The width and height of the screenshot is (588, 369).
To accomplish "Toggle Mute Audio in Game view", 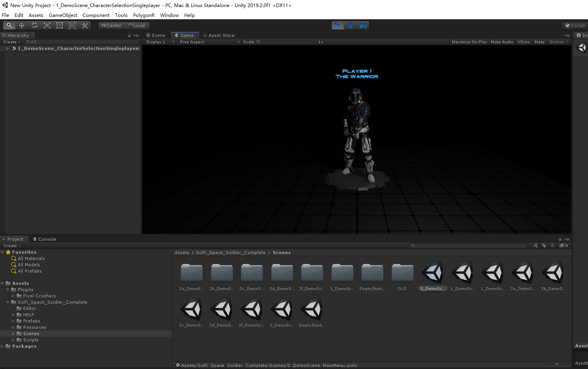I will (x=502, y=42).
